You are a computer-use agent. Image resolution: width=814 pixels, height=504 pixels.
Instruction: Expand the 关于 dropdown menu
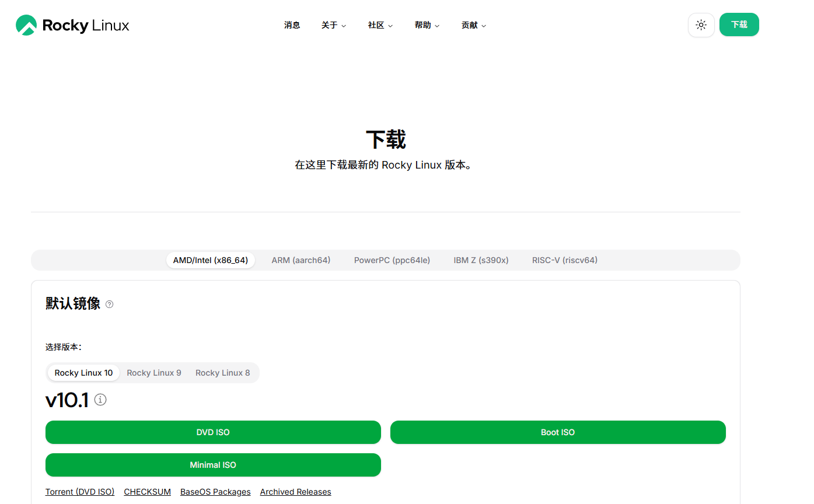[x=333, y=24]
